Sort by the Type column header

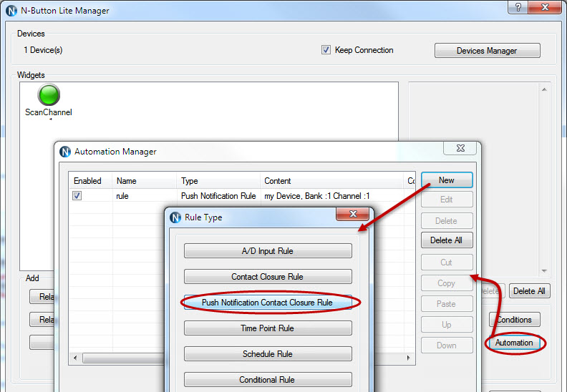click(219, 181)
